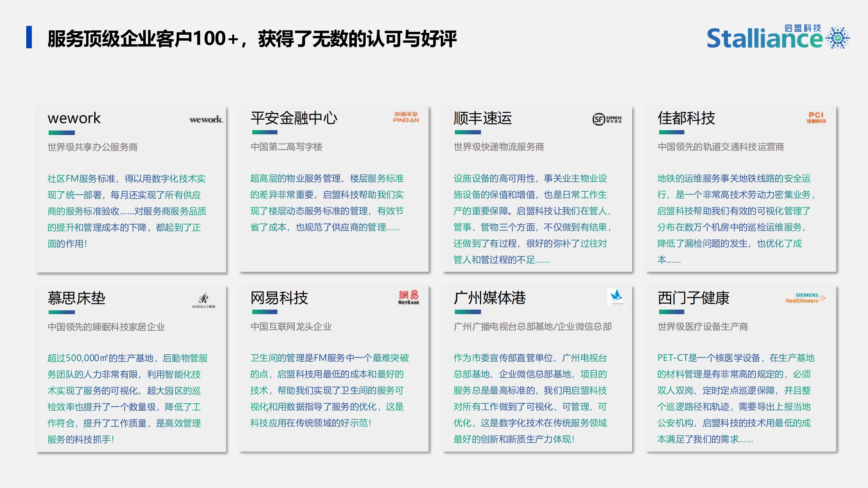Screen dimensions: 868x488
Task: Select the card heading '慕思床垫'
Action: (76, 298)
